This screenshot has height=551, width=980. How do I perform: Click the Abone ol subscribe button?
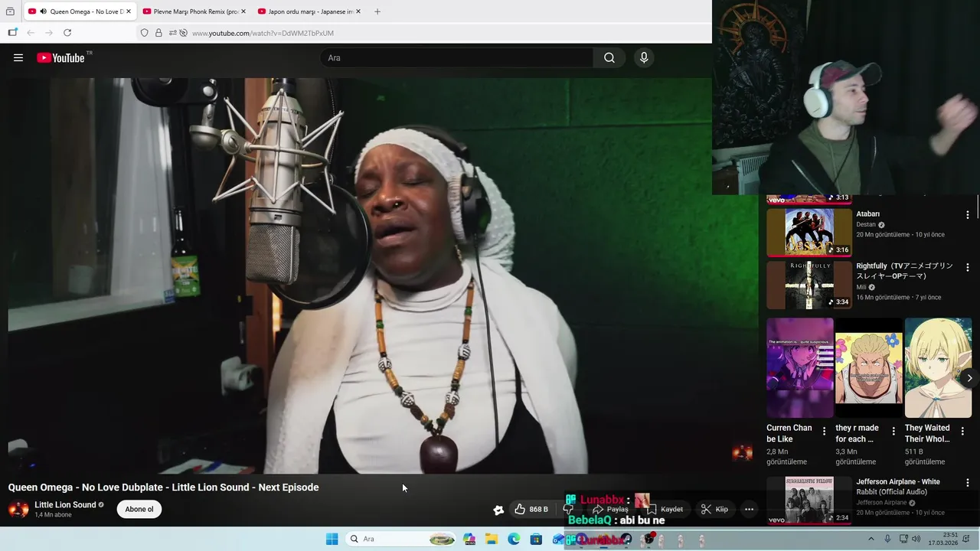(x=139, y=509)
